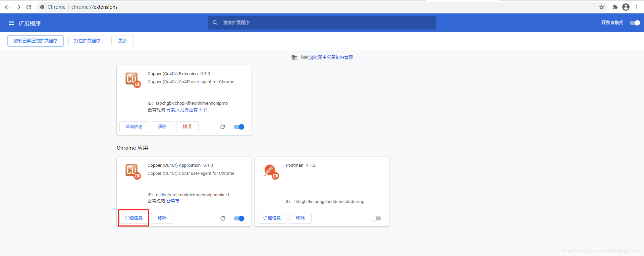
Task: Open 详细信息 for Copper Application
Action: (134, 218)
